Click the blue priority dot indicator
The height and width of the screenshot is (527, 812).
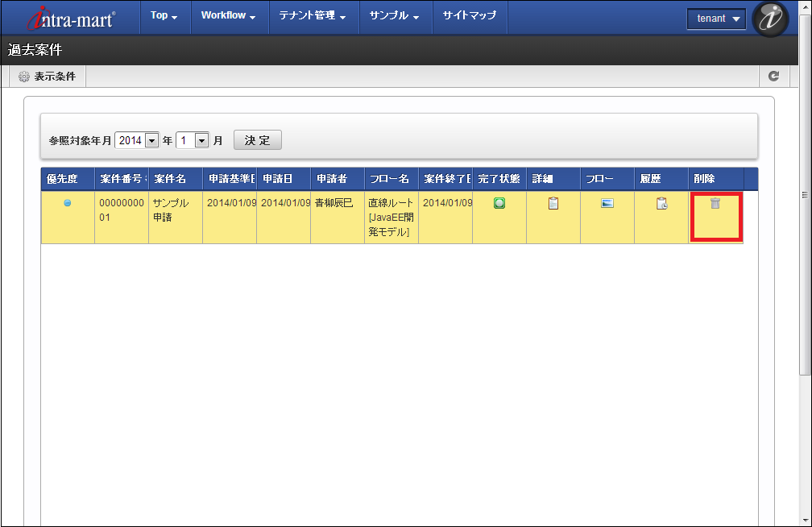[68, 203]
